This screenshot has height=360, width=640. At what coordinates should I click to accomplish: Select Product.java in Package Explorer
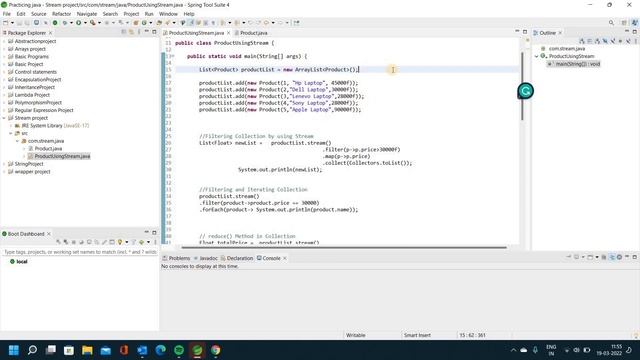(48, 149)
